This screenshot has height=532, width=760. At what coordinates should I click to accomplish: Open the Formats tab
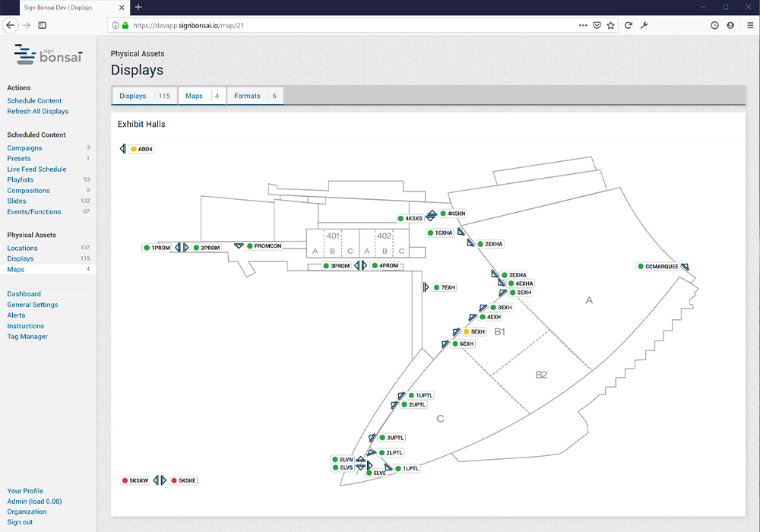click(x=255, y=96)
